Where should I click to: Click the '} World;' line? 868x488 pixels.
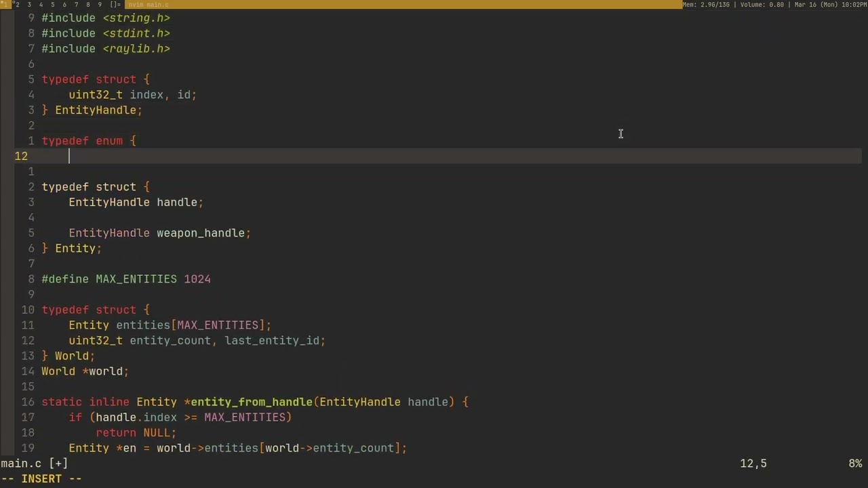[x=68, y=356]
